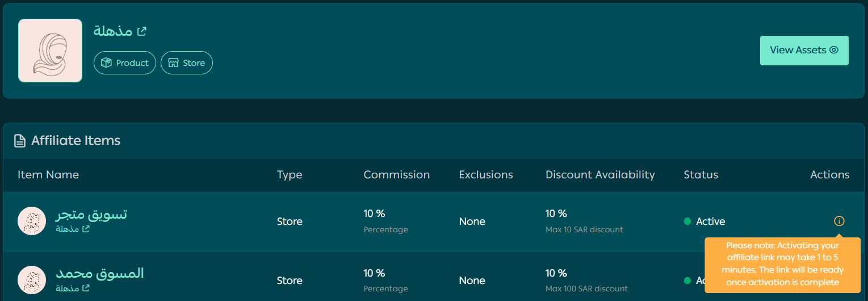The width and height of the screenshot is (868, 301).
Task: Click the Commission column header
Action: coord(396,174)
